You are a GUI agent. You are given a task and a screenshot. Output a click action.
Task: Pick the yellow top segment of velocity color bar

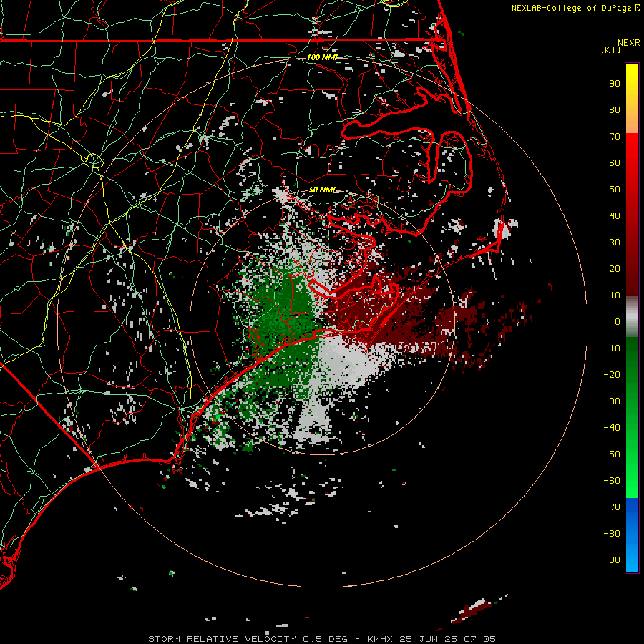coord(632,99)
